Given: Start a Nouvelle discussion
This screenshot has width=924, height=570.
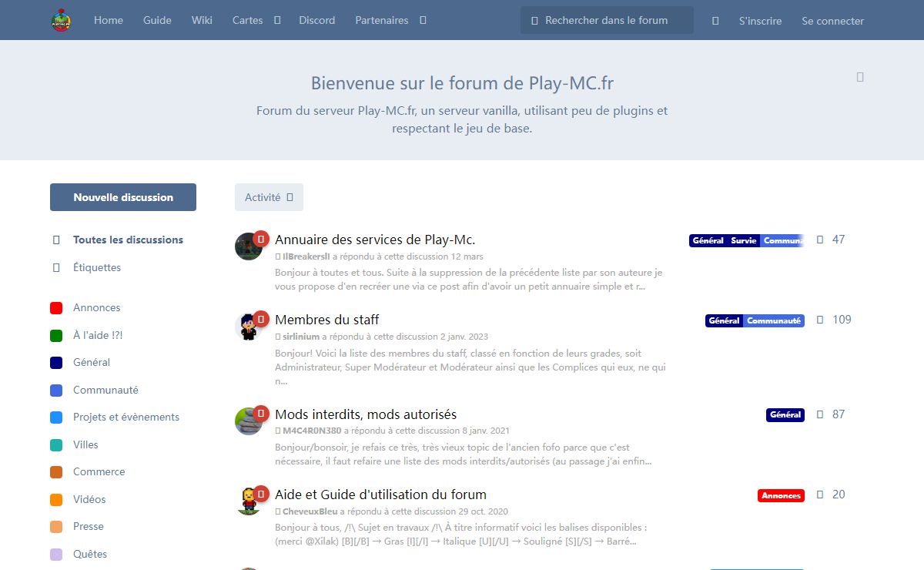Looking at the screenshot, I should tap(123, 197).
